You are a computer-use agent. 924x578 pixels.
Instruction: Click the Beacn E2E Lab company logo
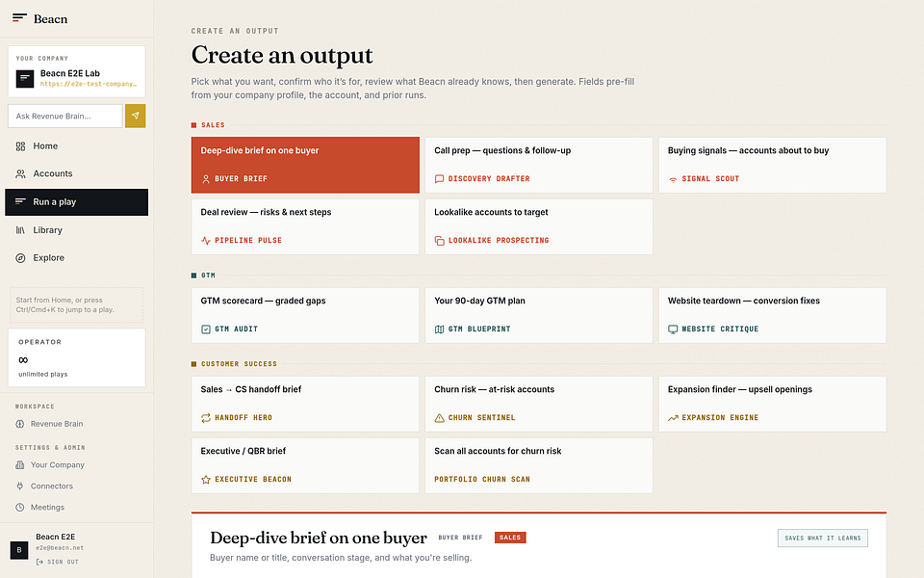[x=25, y=78]
